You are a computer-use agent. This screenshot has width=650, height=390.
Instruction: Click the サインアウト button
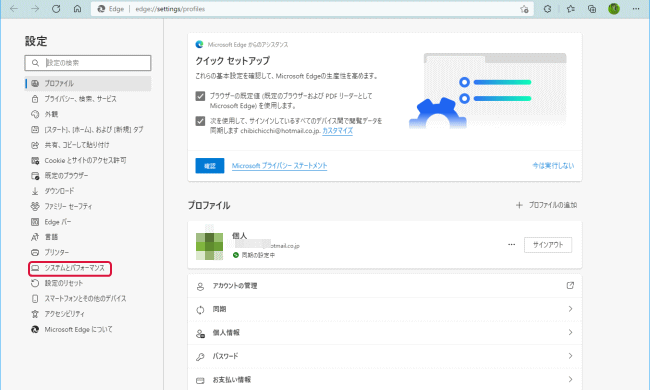click(548, 245)
